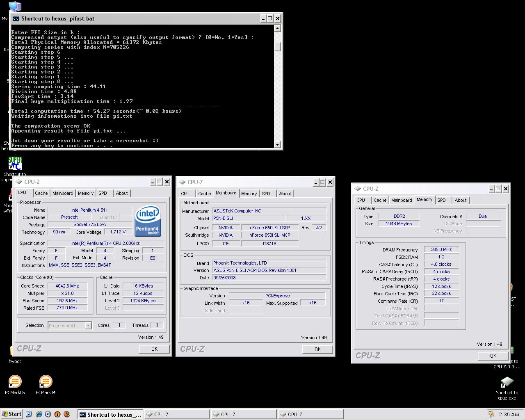The width and height of the screenshot is (525, 420).
Task: Click the chipset nForce 650i SLI SPP
Action: tap(269, 228)
